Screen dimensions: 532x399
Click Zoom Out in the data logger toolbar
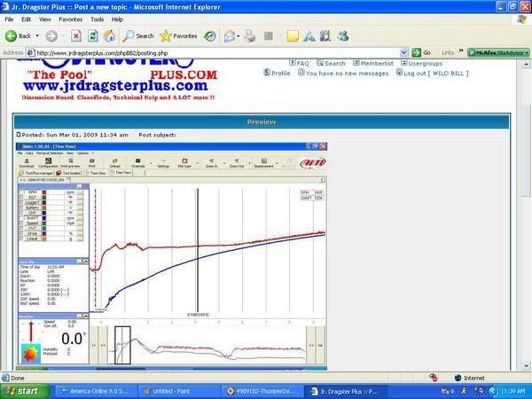pyautogui.click(x=237, y=163)
